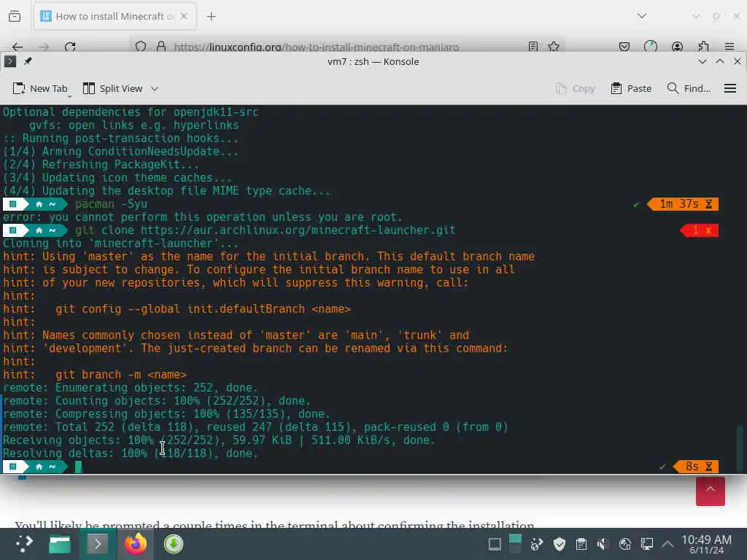This screenshot has height=560, width=747.
Task: Open Firefox list all tabs dropdown
Action: [642, 16]
